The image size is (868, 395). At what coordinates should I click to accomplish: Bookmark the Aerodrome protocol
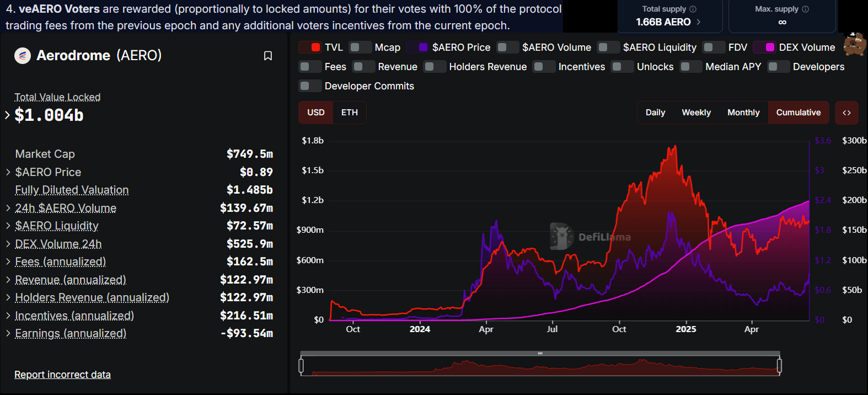click(x=268, y=56)
